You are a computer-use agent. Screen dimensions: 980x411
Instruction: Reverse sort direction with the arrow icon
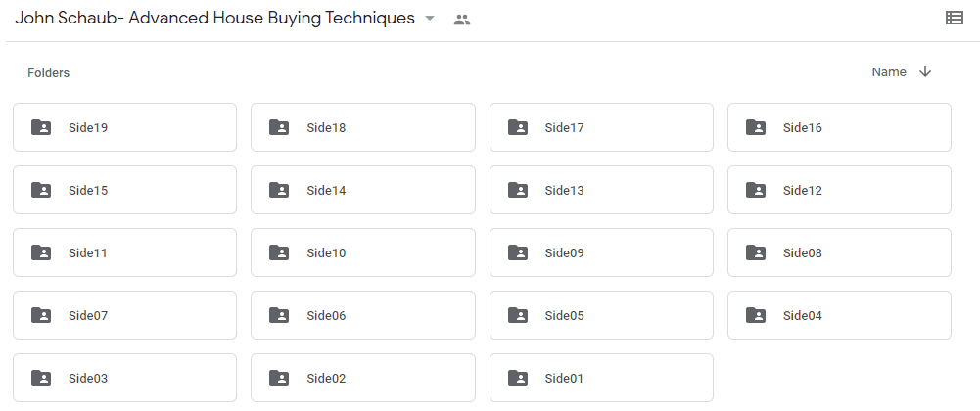click(x=925, y=71)
